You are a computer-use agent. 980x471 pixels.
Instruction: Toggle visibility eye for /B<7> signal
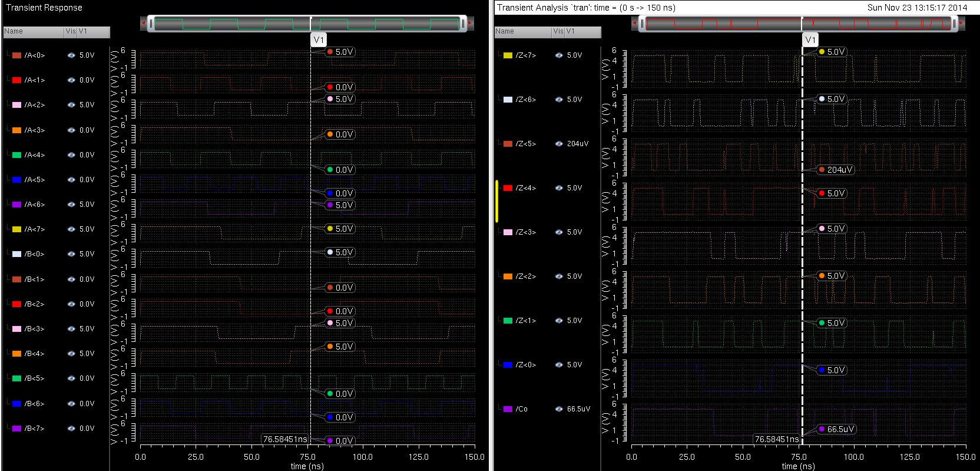pyautogui.click(x=71, y=428)
